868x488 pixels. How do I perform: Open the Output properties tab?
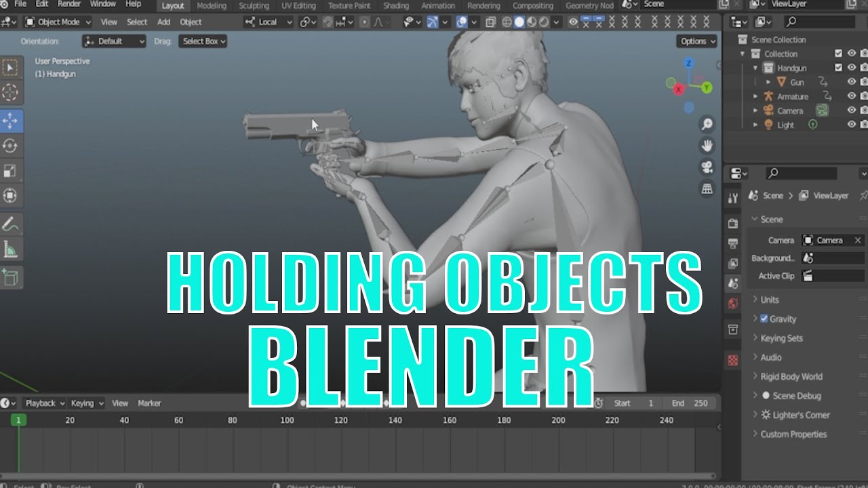732,243
